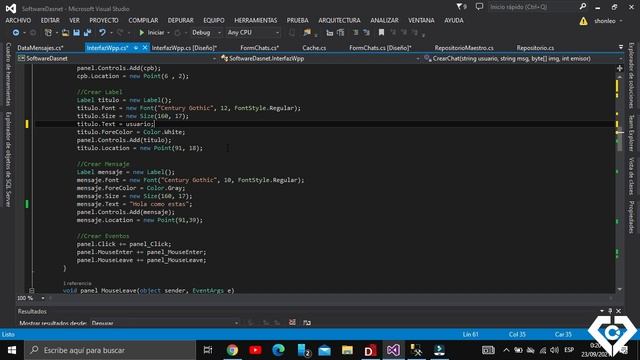Open the Iniciar button dropdown arrow
This screenshot has height=360, width=640.
click(168, 32)
